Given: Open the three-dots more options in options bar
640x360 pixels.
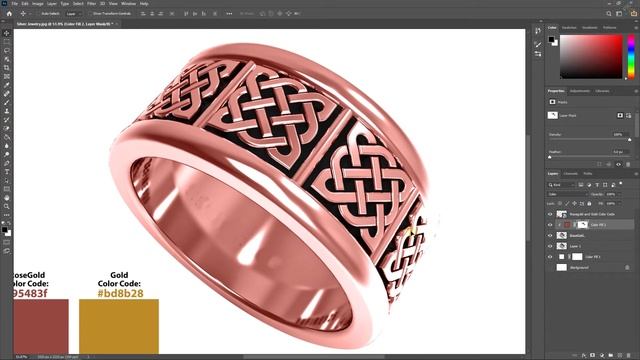Looking at the screenshot, I should point(229,13).
